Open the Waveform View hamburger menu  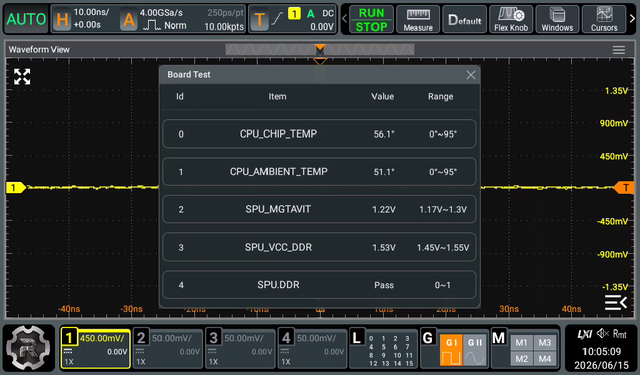[x=619, y=50]
